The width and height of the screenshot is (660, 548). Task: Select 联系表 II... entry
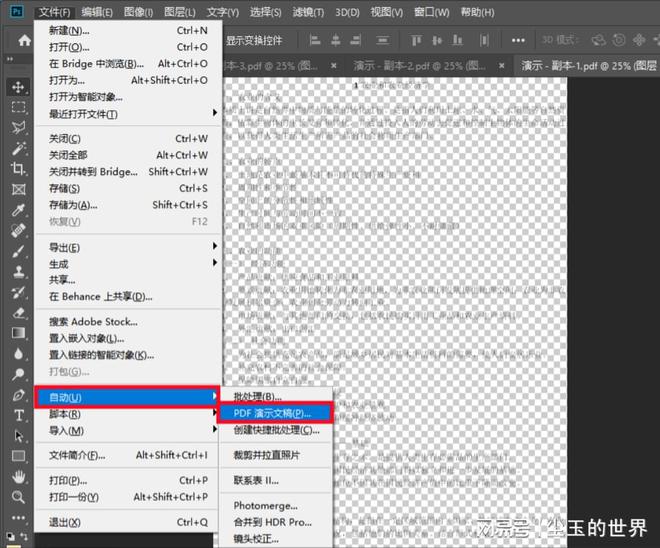275,480
